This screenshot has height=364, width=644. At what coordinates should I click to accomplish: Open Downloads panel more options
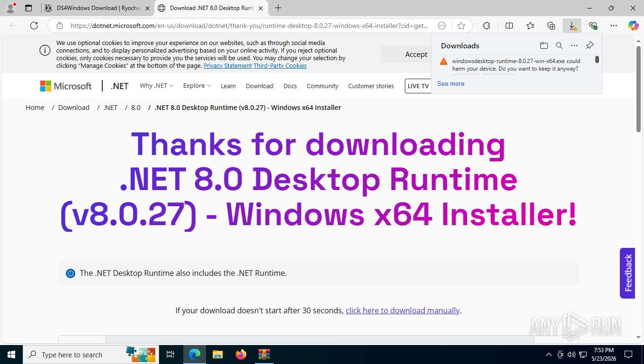pyautogui.click(x=574, y=45)
